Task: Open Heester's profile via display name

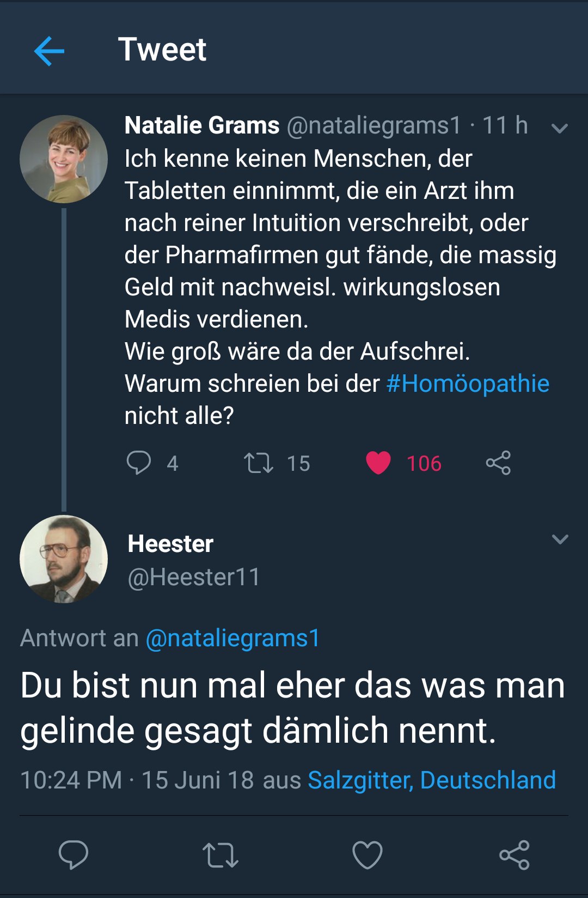Action: pyautogui.click(x=170, y=544)
